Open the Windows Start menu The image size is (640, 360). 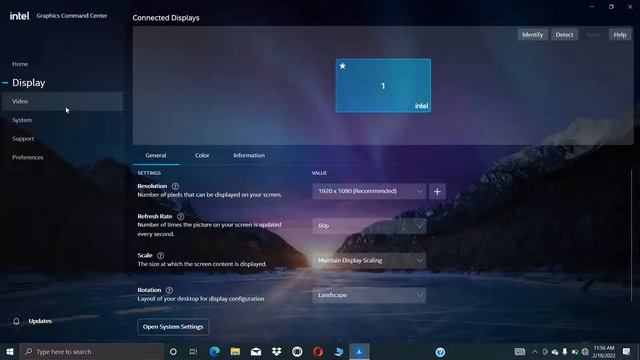point(10,351)
